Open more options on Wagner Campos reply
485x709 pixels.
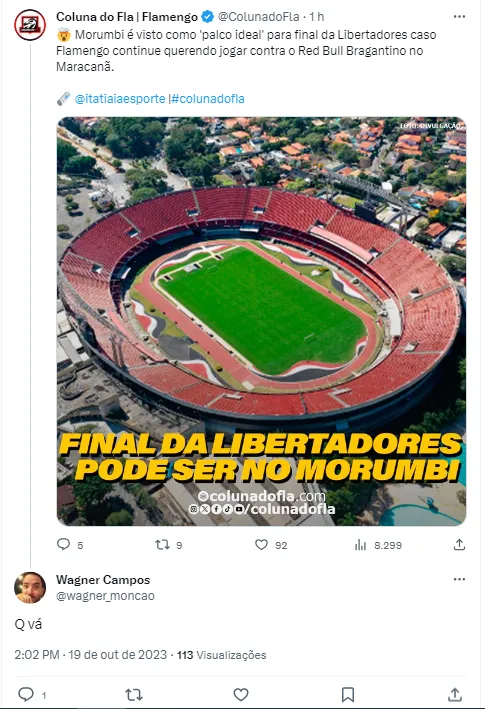(459, 579)
